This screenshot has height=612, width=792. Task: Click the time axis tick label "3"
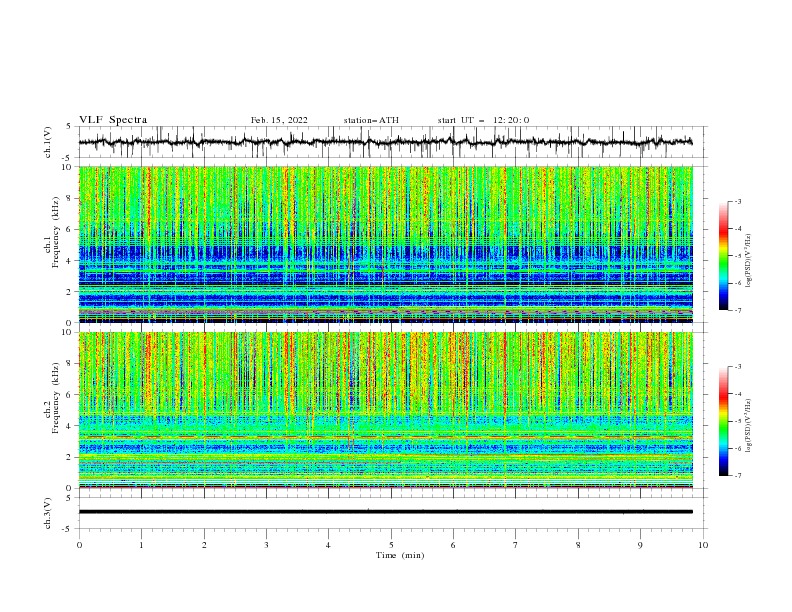pyautogui.click(x=266, y=545)
